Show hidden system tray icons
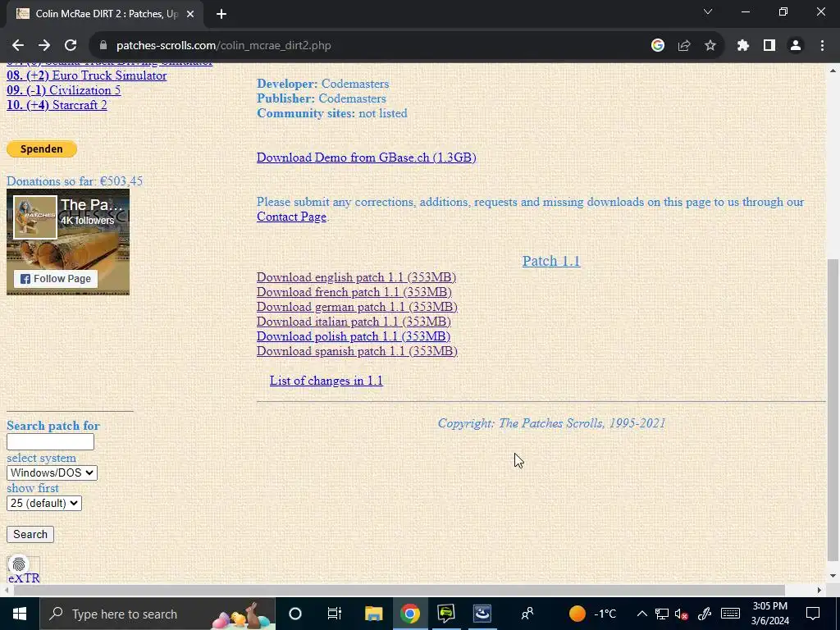Screen dimensions: 840x630 coord(641,614)
